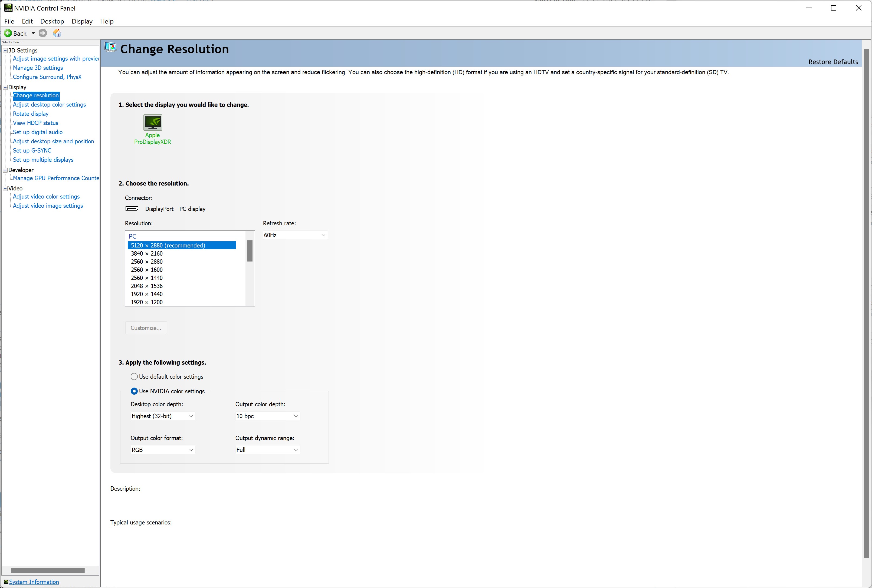Screen dimensions: 872x588
Task: Open the Help menu
Action: [107, 21]
